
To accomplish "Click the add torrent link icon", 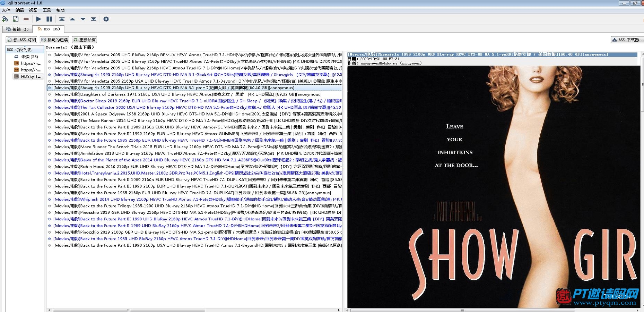I will 5,19.
